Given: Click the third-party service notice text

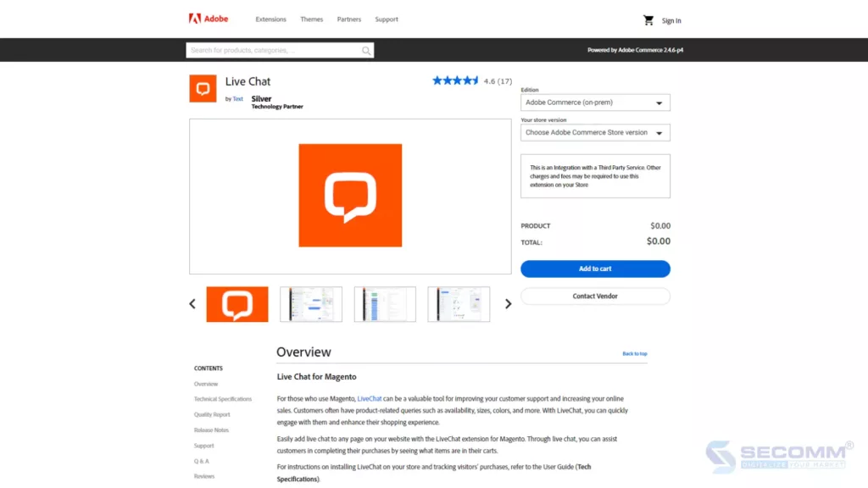Looking at the screenshot, I should (x=595, y=176).
